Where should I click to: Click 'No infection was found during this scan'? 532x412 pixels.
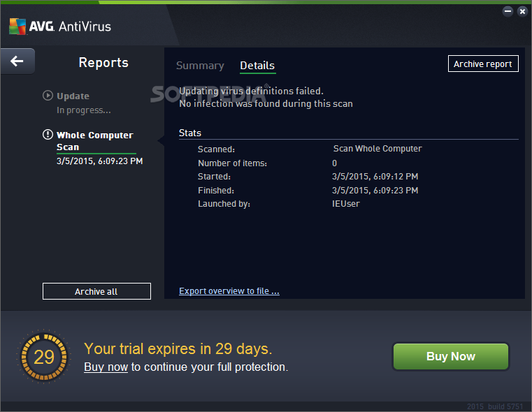[266, 103]
